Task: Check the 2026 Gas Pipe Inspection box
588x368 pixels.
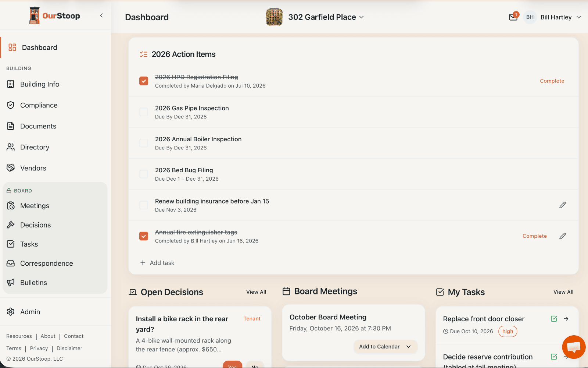Action: click(x=144, y=112)
